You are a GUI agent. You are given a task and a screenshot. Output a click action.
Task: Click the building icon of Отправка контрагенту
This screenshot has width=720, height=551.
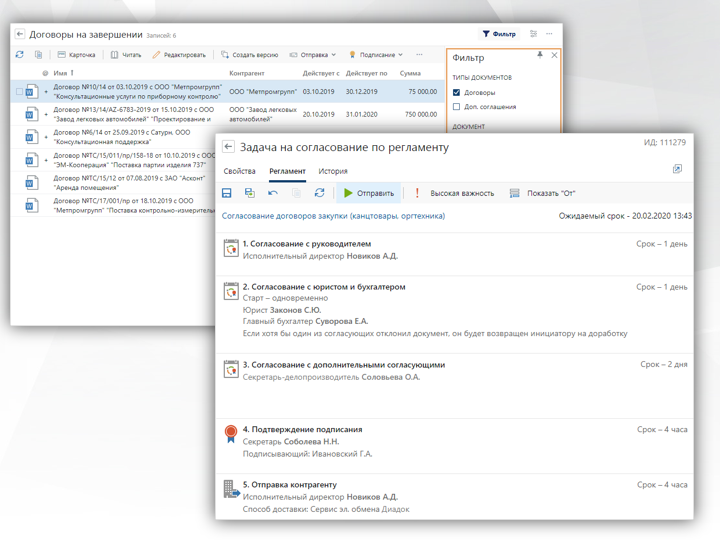click(231, 489)
